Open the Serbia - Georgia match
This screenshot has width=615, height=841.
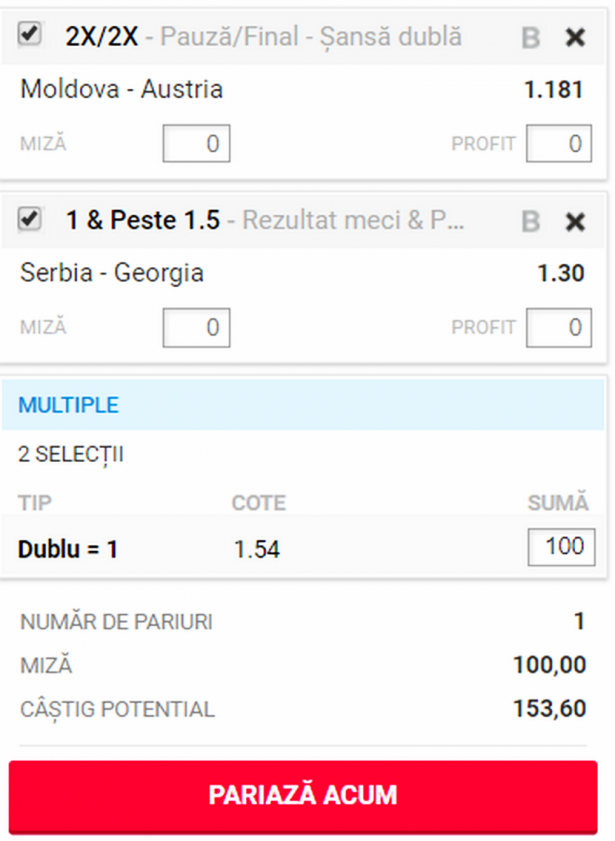(112, 273)
